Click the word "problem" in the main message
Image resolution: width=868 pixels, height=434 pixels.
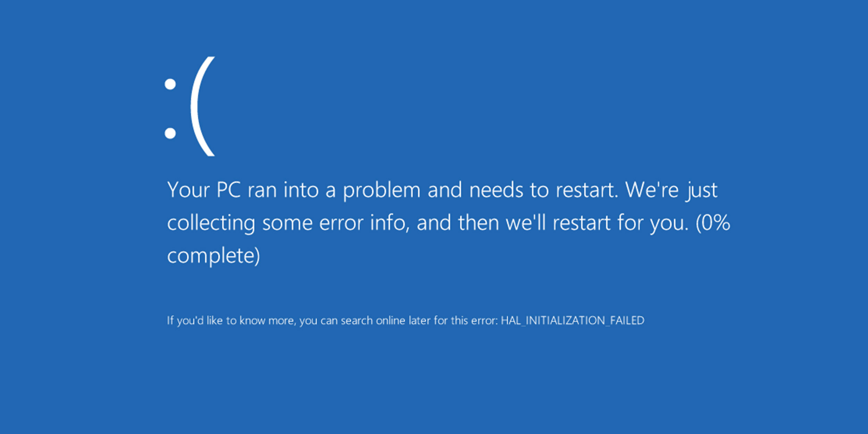[382, 191]
